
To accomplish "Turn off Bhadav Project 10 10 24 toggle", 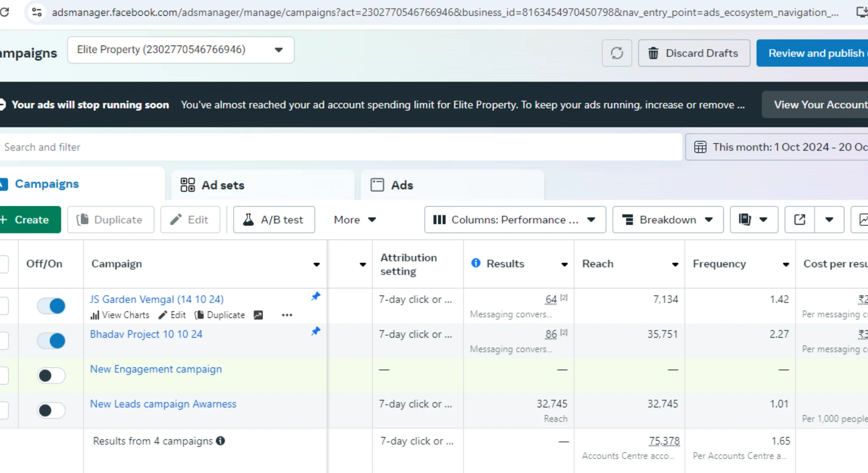I will [x=51, y=340].
